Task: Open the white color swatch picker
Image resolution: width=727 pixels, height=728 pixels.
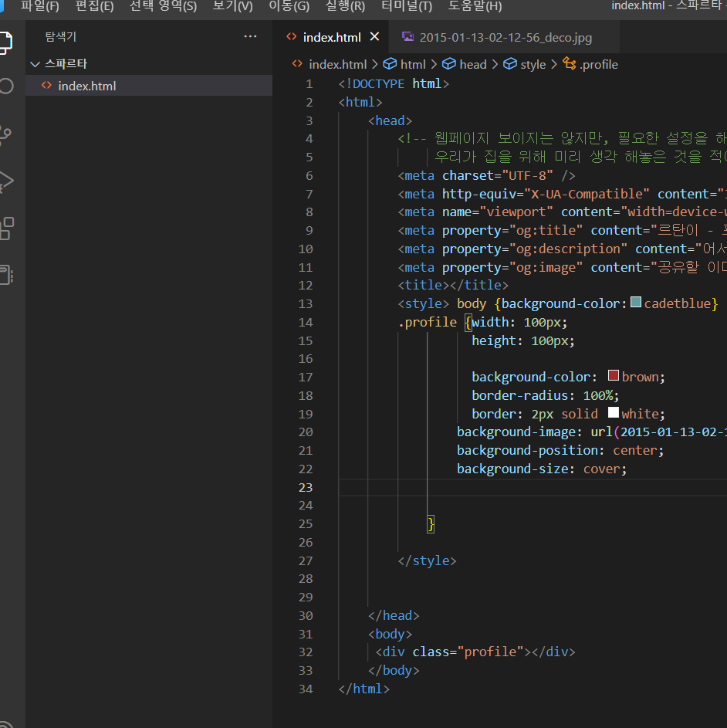Action: (614, 412)
